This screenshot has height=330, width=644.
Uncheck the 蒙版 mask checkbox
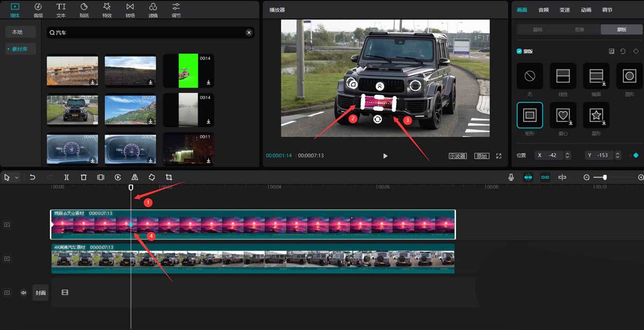(x=519, y=52)
